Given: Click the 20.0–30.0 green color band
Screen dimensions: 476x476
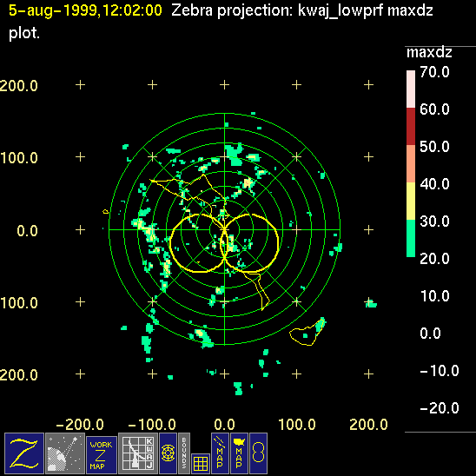Looking at the screenshot, I should tap(411, 238).
